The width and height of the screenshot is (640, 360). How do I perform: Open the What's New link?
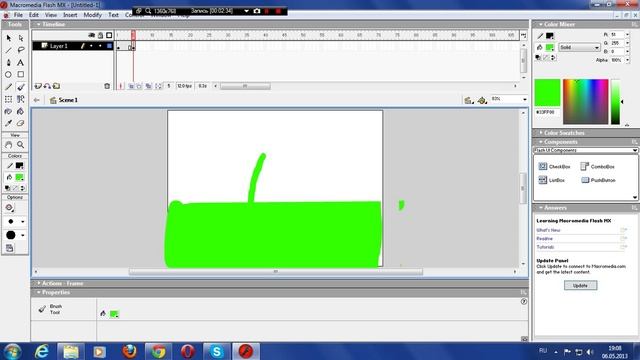click(548, 230)
